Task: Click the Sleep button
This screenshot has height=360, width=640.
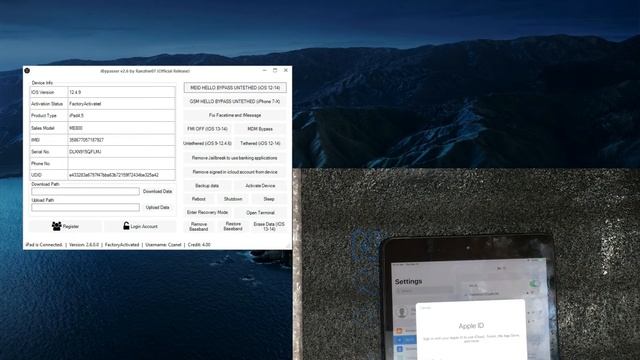Action: [269, 199]
